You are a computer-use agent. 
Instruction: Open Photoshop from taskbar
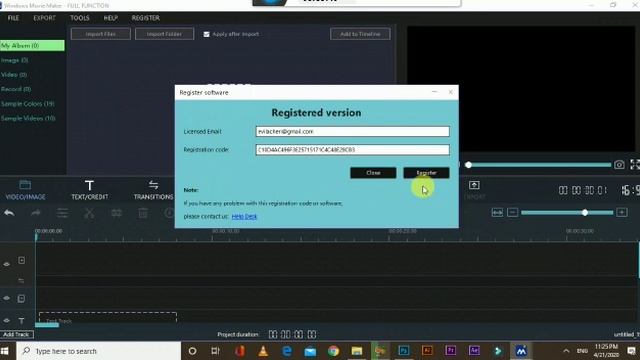[x=404, y=351]
